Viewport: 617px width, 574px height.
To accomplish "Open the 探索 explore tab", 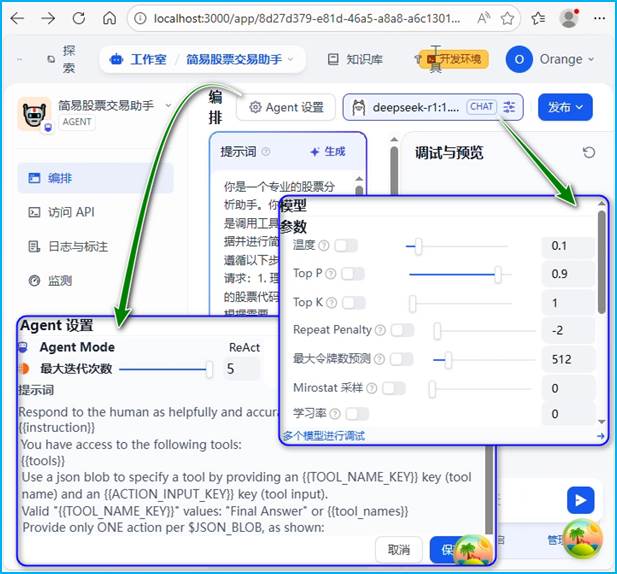I will pyautogui.click(x=62, y=59).
